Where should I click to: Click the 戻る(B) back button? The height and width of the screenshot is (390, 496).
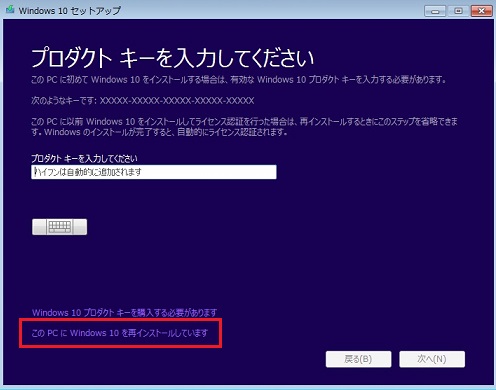(x=358, y=359)
